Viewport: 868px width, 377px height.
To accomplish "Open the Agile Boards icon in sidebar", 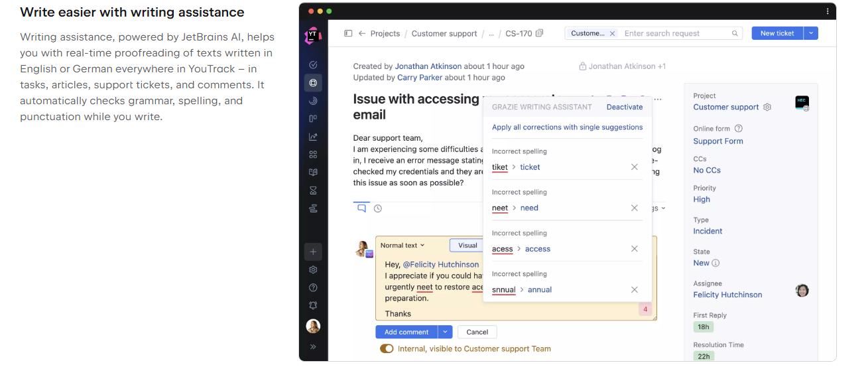I will pos(313,119).
